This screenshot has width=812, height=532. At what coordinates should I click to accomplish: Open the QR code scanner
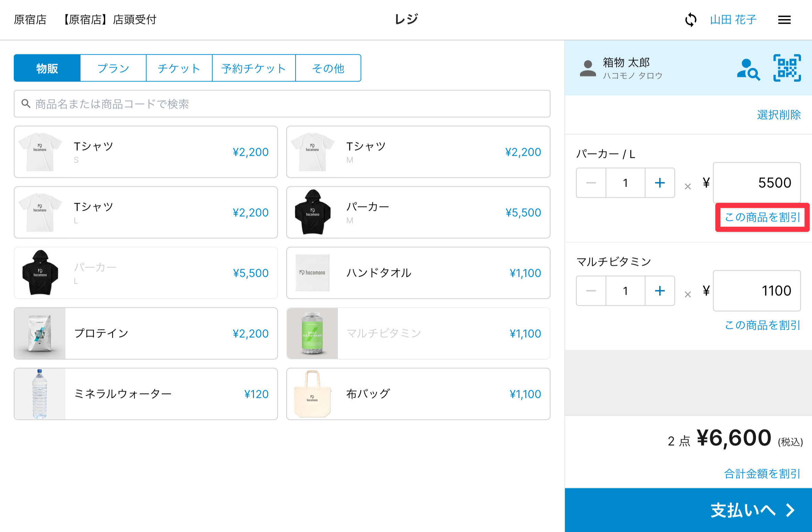coord(787,68)
